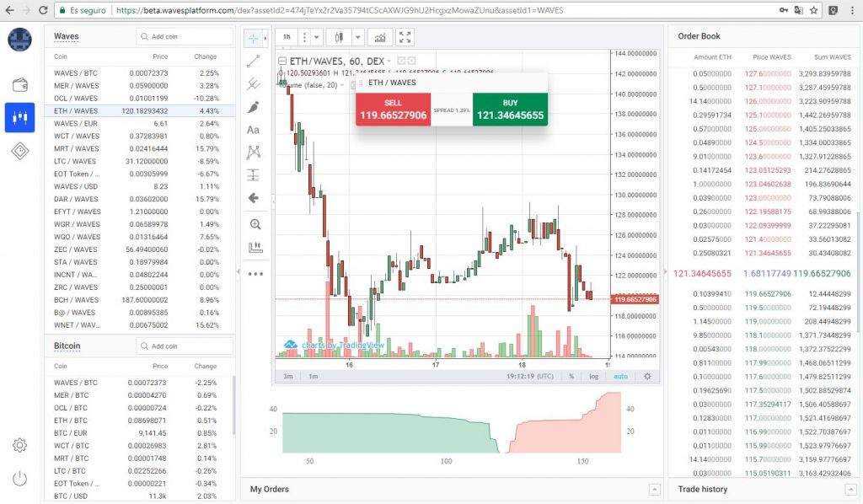Viewport: 863px width, 504px height.
Task: Open the Volume indicator dropdown arrow
Action: 342,85
